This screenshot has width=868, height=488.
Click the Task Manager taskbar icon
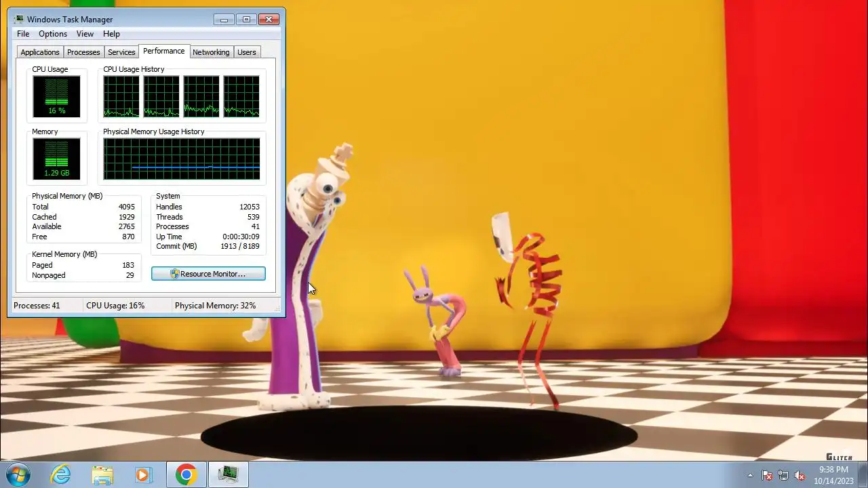click(229, 474)
